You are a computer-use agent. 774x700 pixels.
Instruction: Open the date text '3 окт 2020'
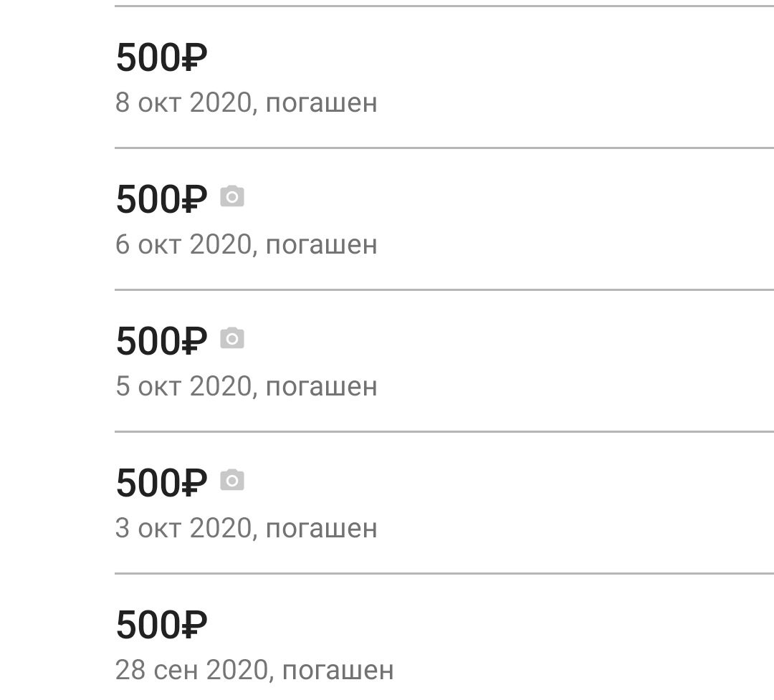[x=183, y=528]
